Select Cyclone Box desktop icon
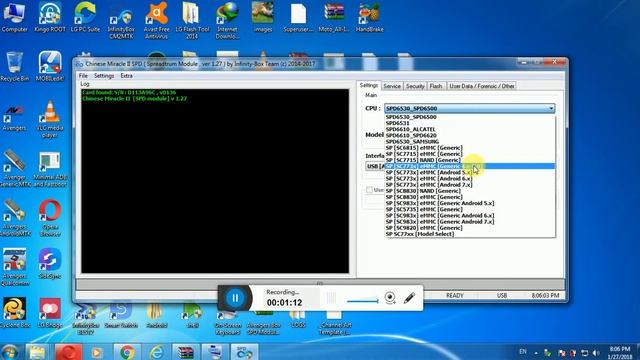Viewport: 640px width, 360px height. click(15, 313)
